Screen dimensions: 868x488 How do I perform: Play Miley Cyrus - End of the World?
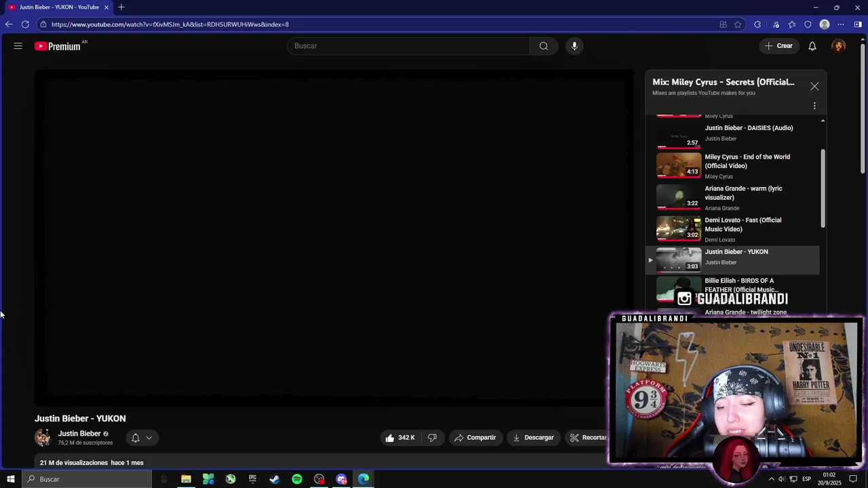point(747,161)
